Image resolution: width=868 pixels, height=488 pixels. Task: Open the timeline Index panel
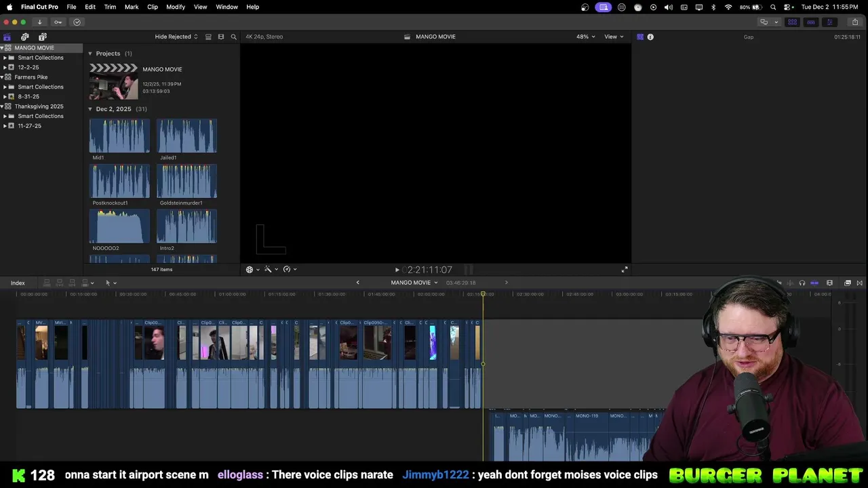coord(18,283)
